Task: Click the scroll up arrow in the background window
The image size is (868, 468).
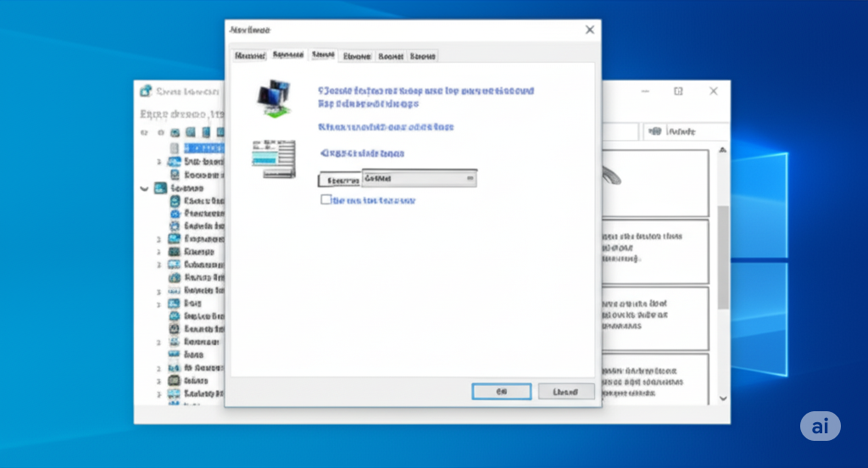Action: click(x=722, y=150)
